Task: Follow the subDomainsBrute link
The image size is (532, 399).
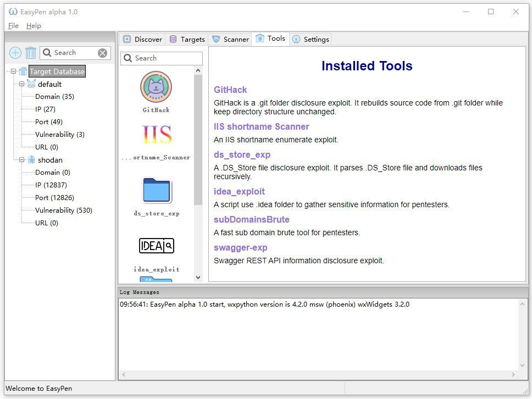Action: pyautogui.click(x=251, y=219)
